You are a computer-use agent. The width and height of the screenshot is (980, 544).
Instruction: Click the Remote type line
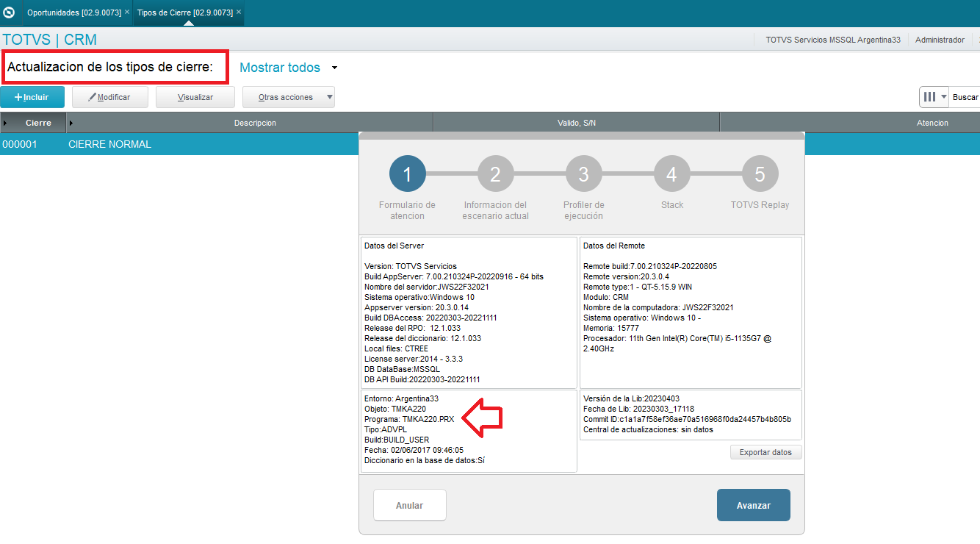point(638,287)
